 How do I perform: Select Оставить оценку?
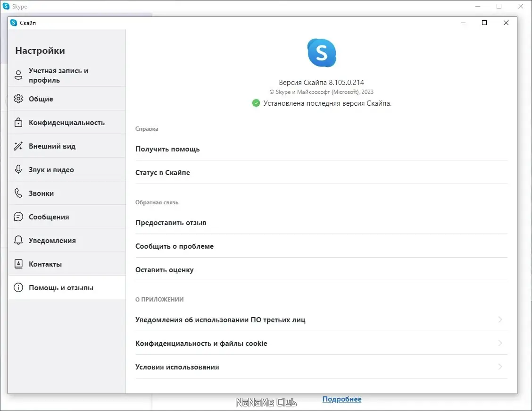pos(321,270)
